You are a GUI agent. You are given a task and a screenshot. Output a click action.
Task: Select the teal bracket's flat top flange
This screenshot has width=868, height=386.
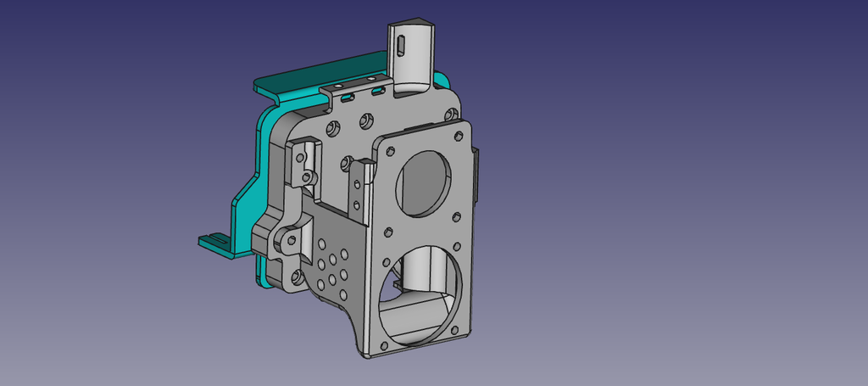(321, 72)
